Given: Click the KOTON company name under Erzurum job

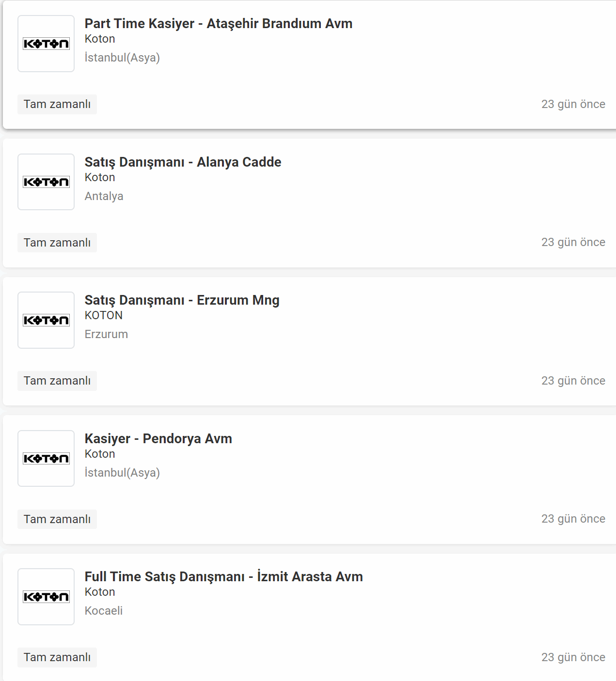Looking at the screenshot, I should tap(104, 315).
